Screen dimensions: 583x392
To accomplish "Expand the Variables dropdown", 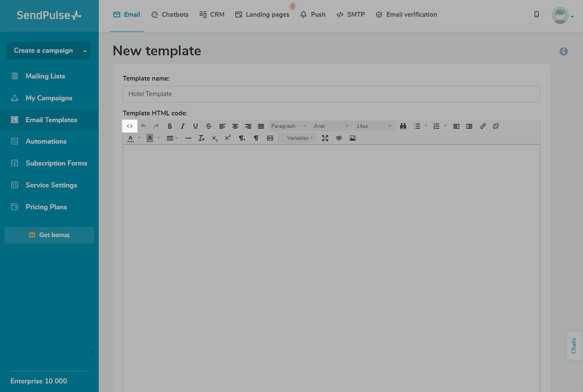I will 299,138.
